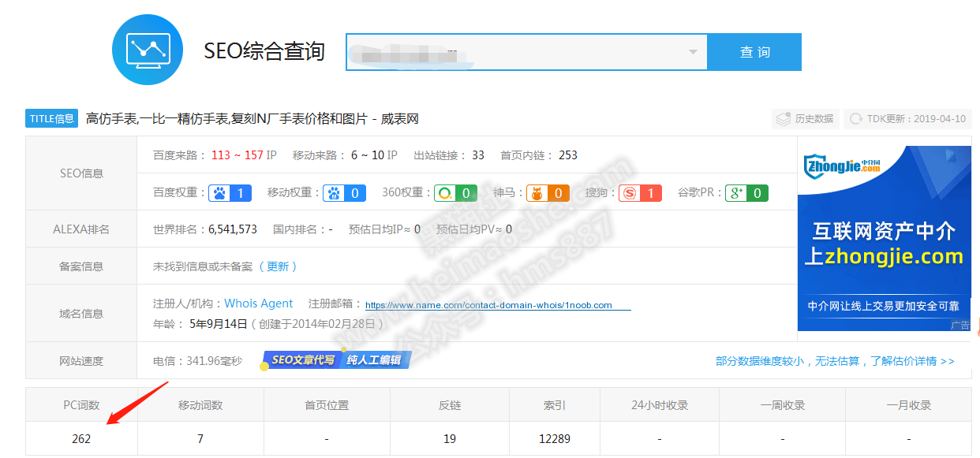Click the 一月收录 column header

[x=909, y=405]
